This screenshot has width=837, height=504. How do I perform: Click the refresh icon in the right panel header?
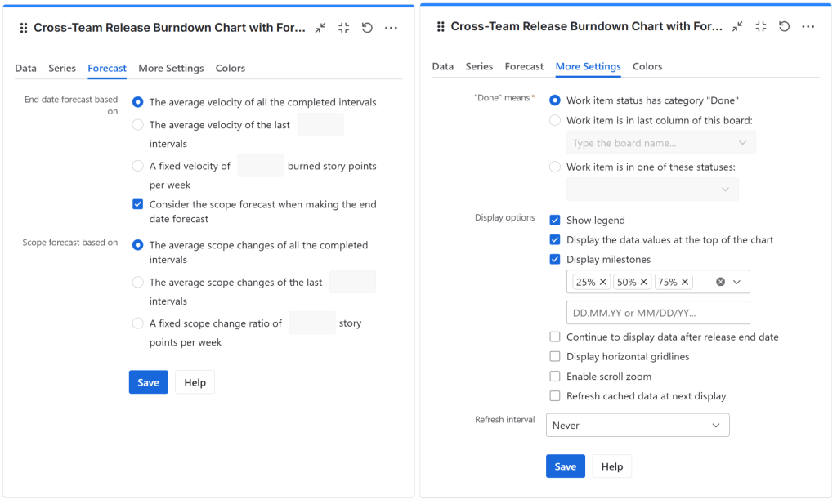pos(784,26)
